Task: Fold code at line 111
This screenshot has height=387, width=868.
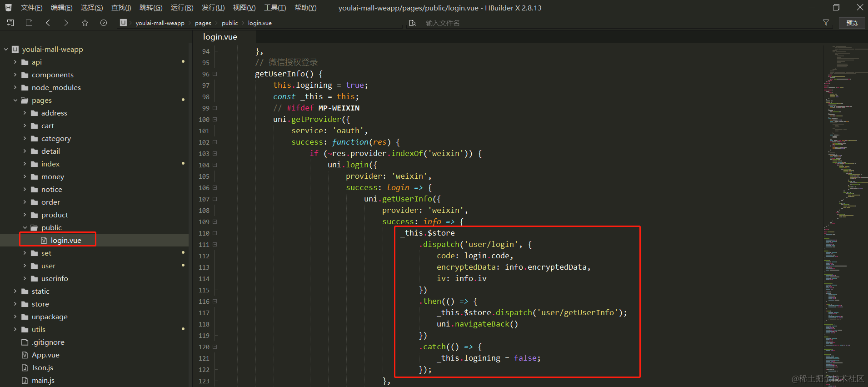Action: tap(215, 244)
